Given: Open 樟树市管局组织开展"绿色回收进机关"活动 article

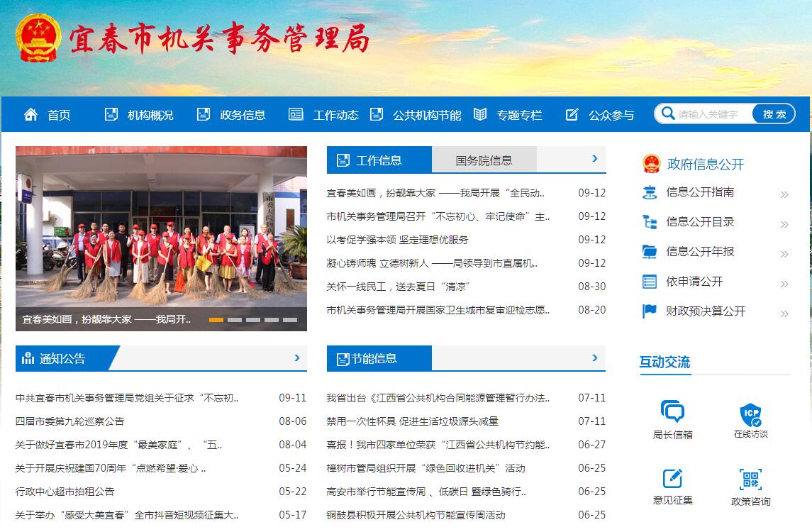Looking at the screenshot, I should [x=426, y=468].
